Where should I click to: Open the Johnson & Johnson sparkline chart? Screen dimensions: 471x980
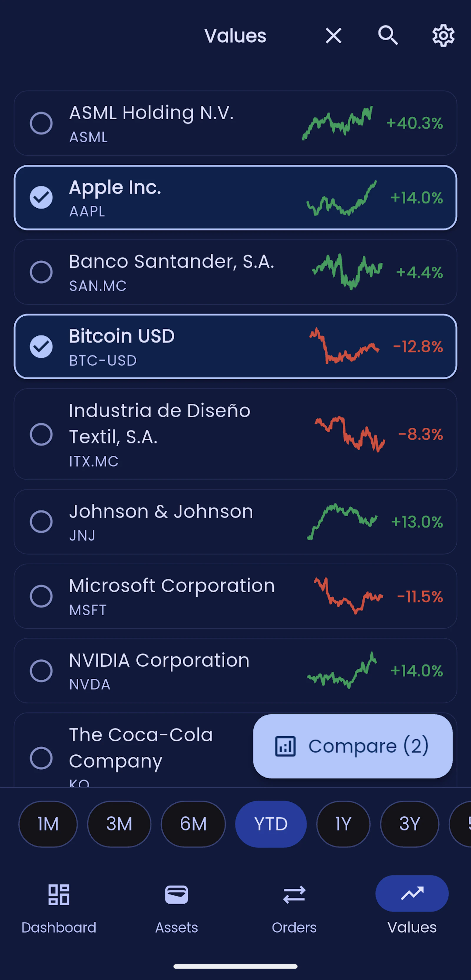tap(342, 522)
